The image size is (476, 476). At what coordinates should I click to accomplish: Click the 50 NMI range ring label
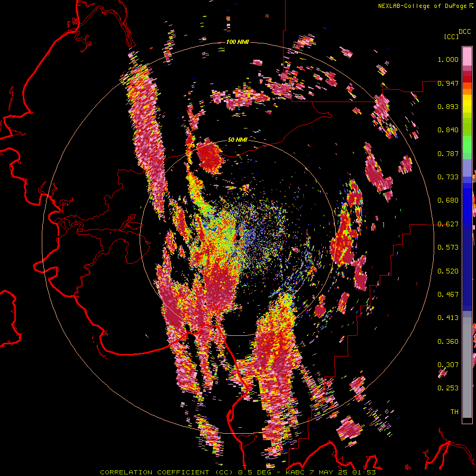237,140
